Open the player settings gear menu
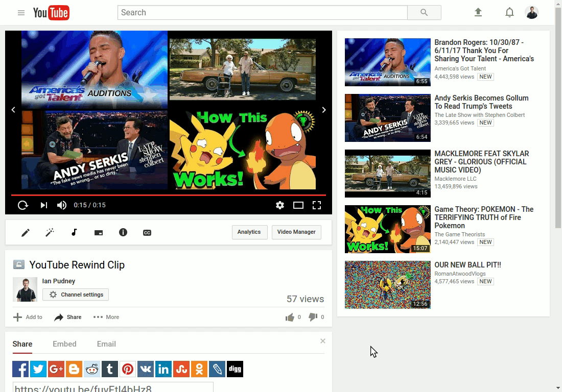 click(280, 205)
